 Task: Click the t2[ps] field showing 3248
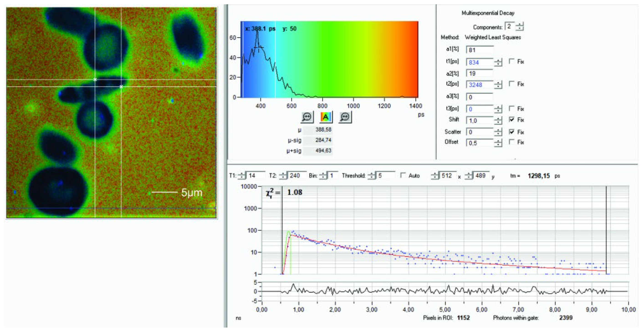click(480, 85)
